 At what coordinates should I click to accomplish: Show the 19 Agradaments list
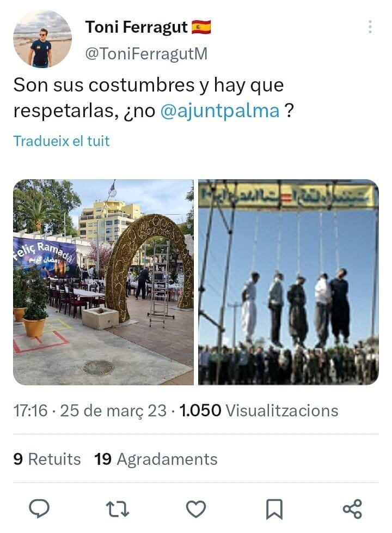tap(156, 459)
